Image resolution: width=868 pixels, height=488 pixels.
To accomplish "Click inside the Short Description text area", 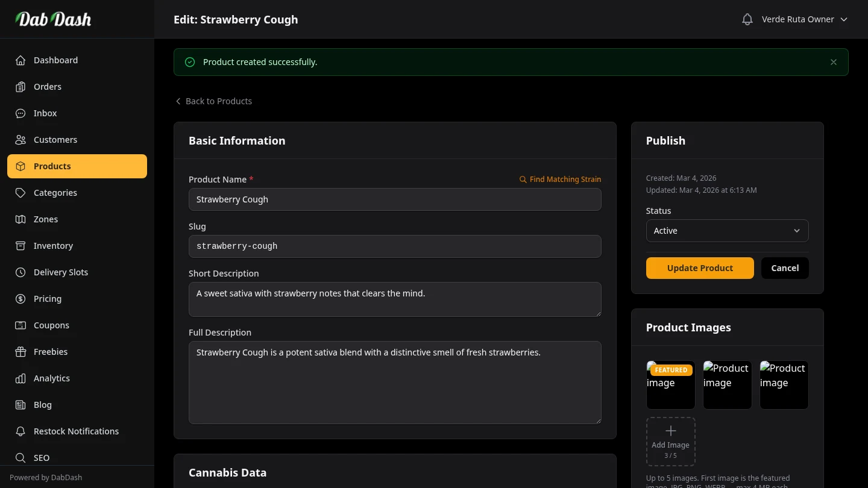I will coord(395,299).
